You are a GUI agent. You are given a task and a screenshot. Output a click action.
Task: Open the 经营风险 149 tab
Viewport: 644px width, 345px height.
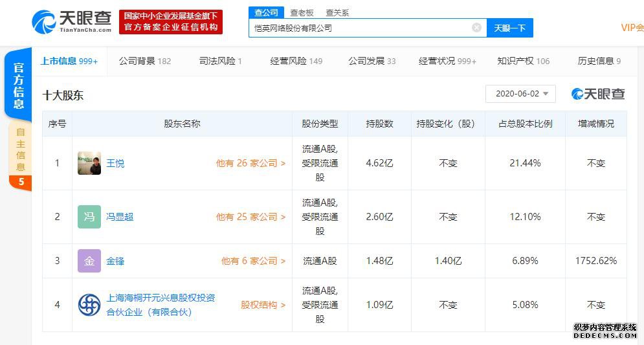[296, 61]
